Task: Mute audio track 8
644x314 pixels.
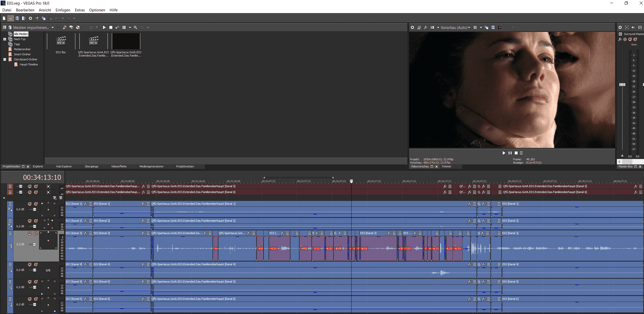Action: tap(30, 204)
